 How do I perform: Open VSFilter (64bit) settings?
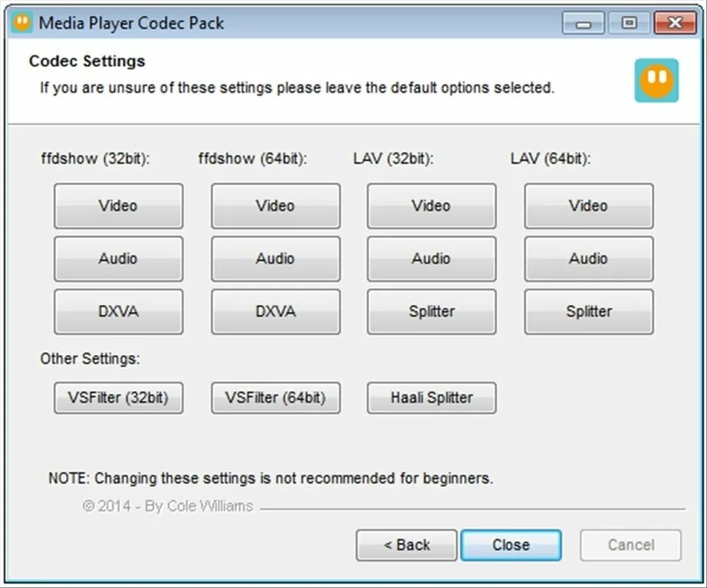point(275,398)
